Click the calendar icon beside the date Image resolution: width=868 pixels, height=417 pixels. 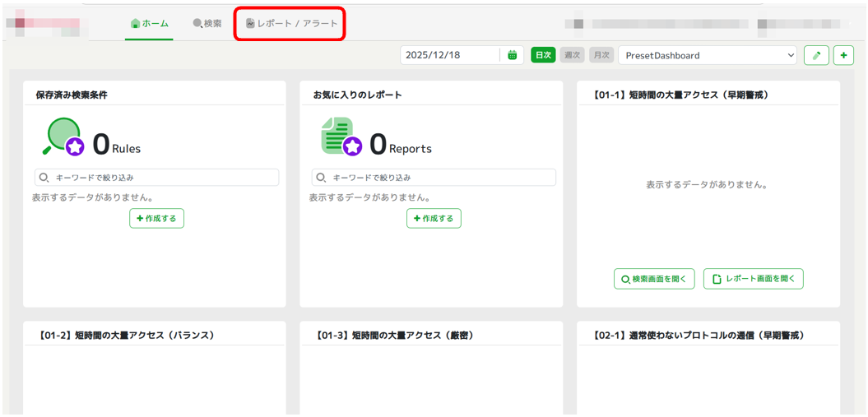(x=513, y=55)
